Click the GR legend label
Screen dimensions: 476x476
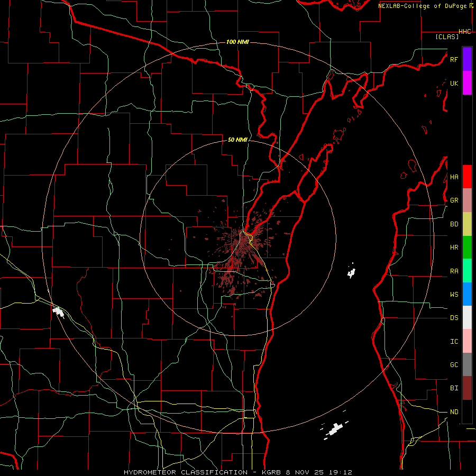click(x=454, y=200)
